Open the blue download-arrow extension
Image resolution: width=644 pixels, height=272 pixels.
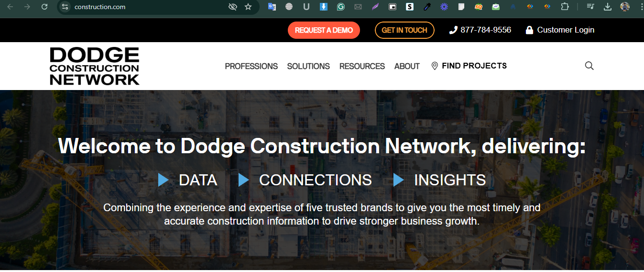[324, 7]
